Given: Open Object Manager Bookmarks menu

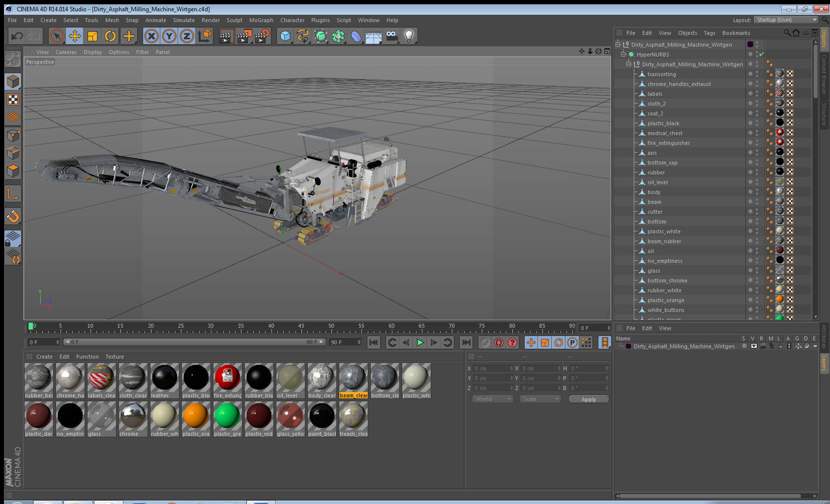Looking at the screenshot, I should [736, 33].
